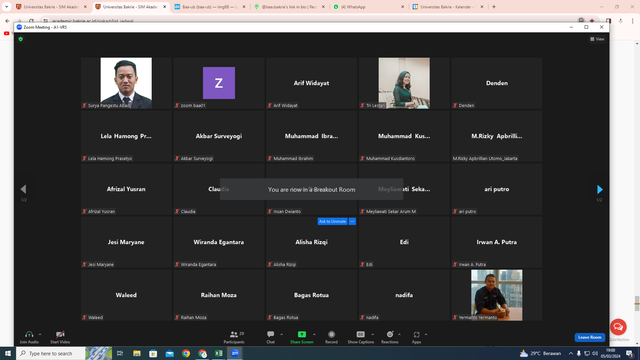Go to next participants page arrow
Screen dimensions: 640x360
tap(599, 189)
